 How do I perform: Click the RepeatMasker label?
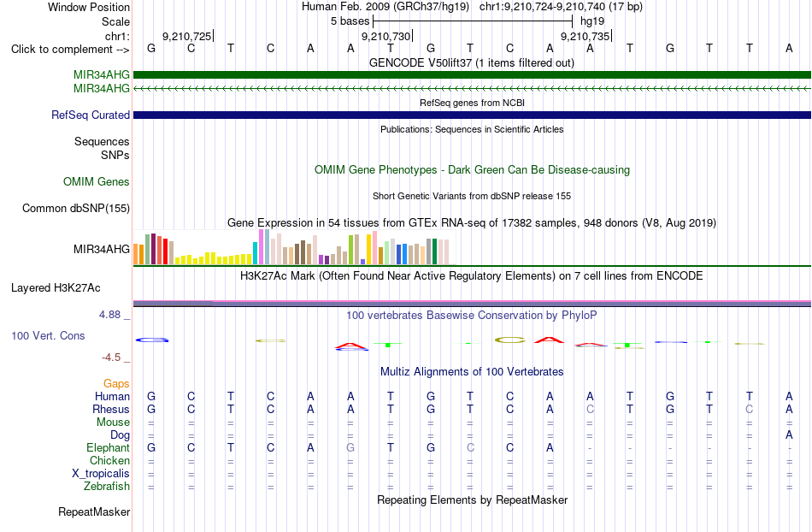point(94,511)
